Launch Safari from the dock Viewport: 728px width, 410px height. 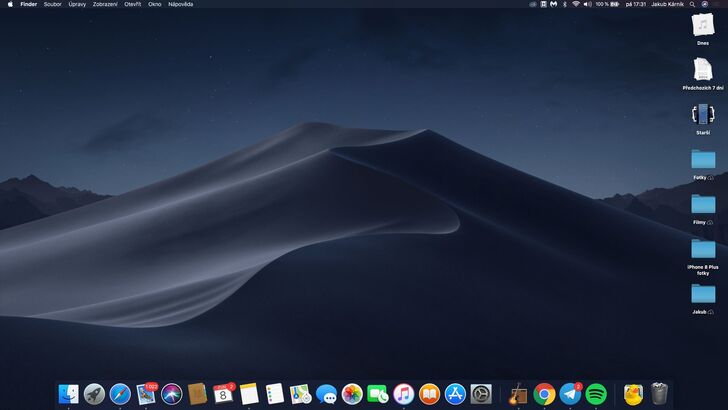[x=120, y=394]
